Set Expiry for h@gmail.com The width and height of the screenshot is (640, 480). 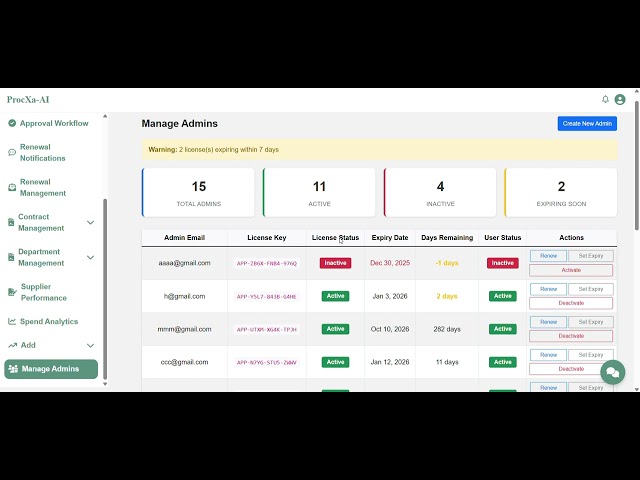click(591, 289)
